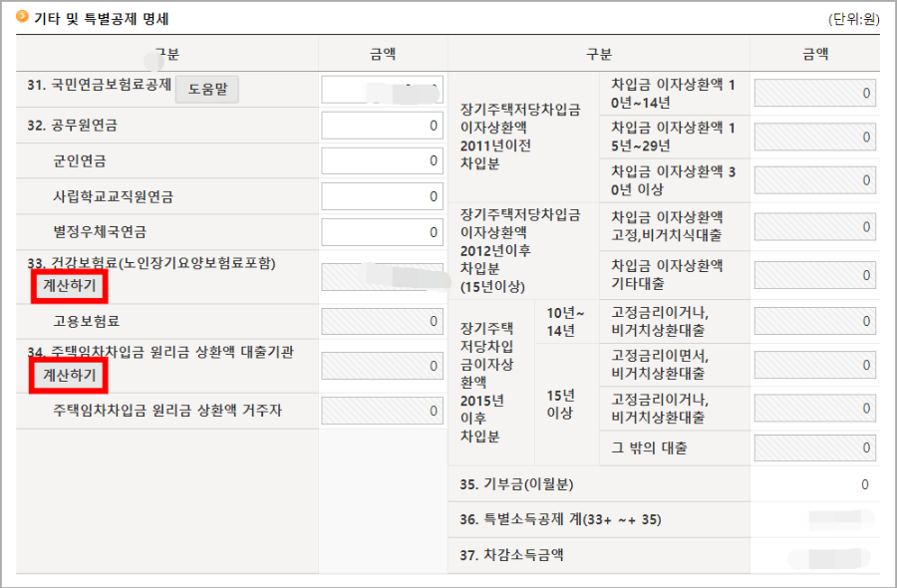Click the 별정우체국연금 amount field
This screenshot has height=588, width=897.
click(383, 231)
